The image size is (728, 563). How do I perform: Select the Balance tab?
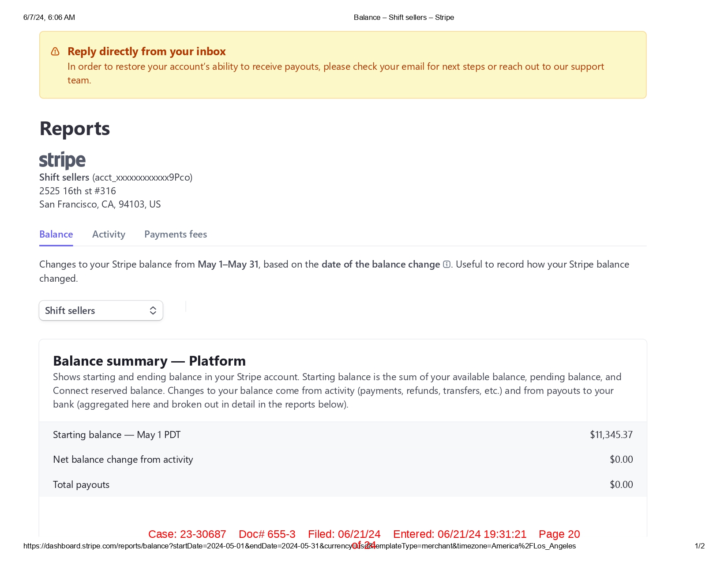[x=56, y=234]
